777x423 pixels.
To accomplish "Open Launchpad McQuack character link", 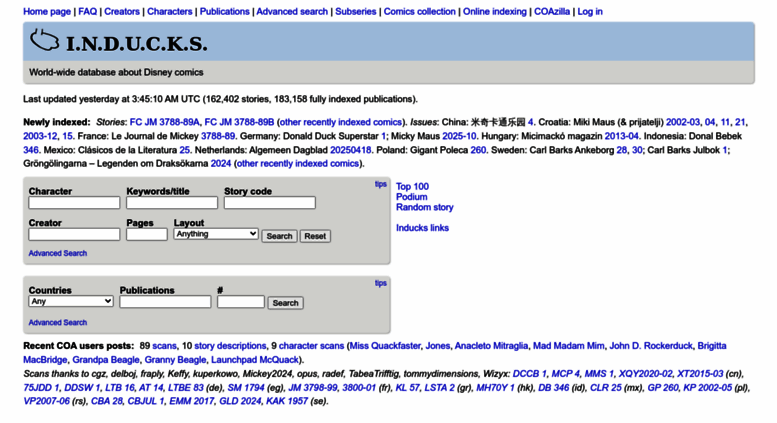I will 255,360.
